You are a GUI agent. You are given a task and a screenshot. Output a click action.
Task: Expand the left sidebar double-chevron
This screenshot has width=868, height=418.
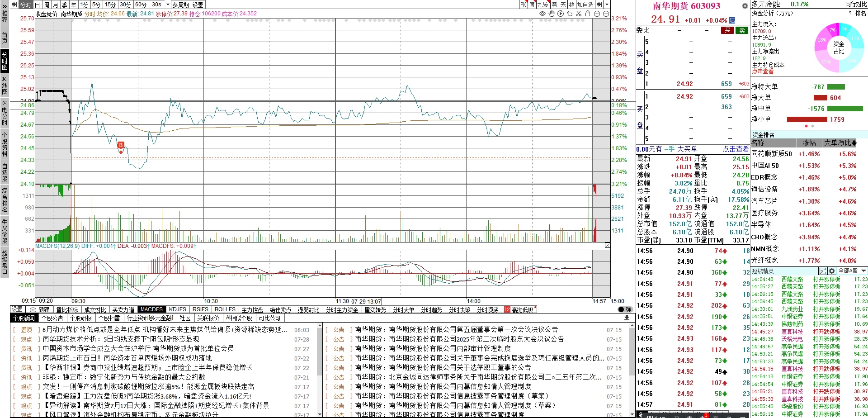pos(5,6)
